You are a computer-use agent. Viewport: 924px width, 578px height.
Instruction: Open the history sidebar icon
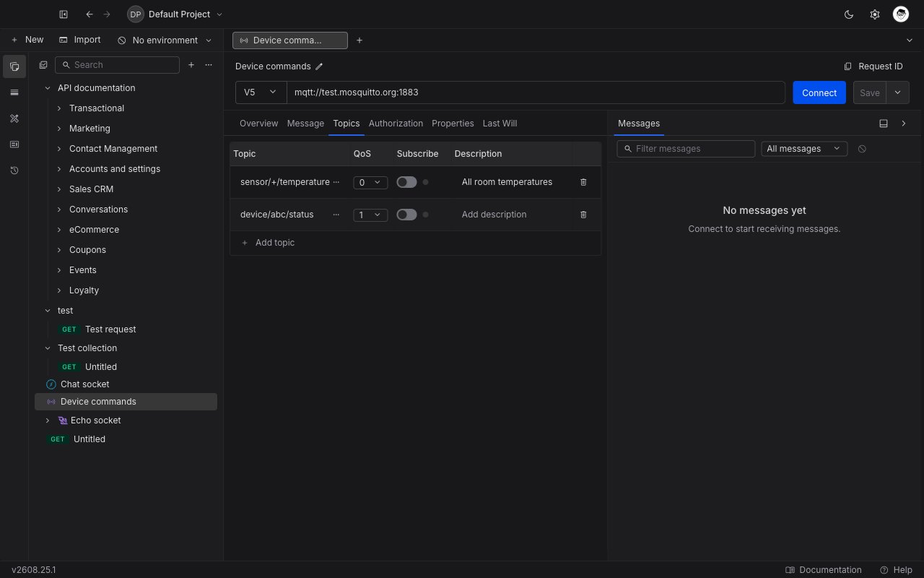[14, 171]
